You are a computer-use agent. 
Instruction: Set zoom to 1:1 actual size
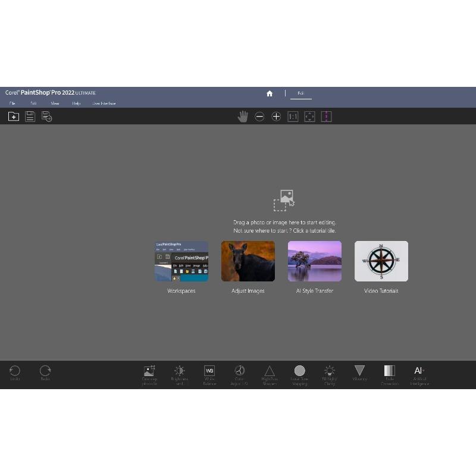point(293,117)
